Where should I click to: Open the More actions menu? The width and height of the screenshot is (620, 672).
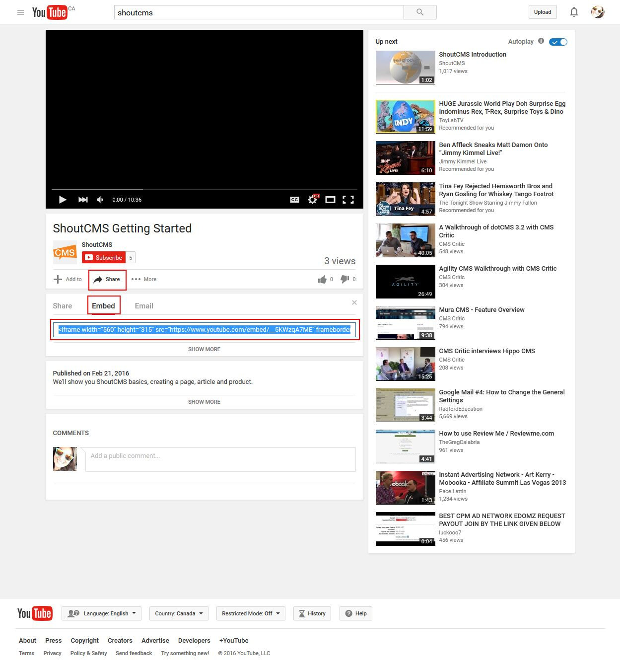coord(144,279)
